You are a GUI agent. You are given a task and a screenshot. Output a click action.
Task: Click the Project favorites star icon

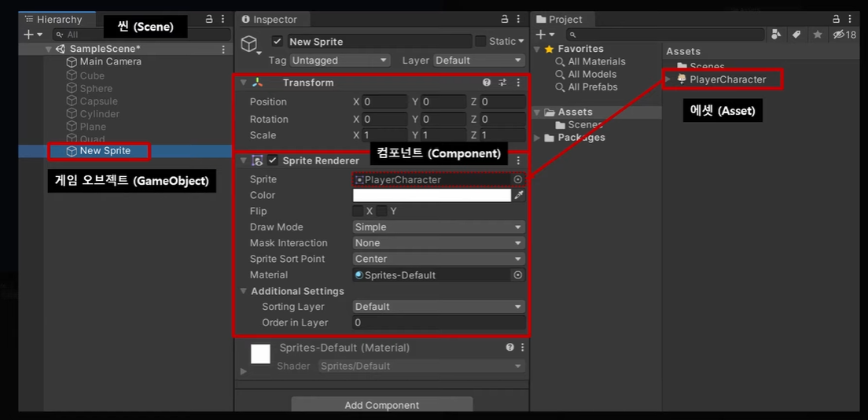tap(817, 35)
